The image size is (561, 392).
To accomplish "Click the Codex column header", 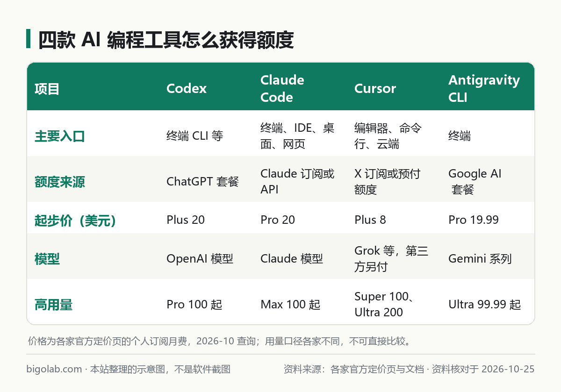I will [x=187, y=89].
